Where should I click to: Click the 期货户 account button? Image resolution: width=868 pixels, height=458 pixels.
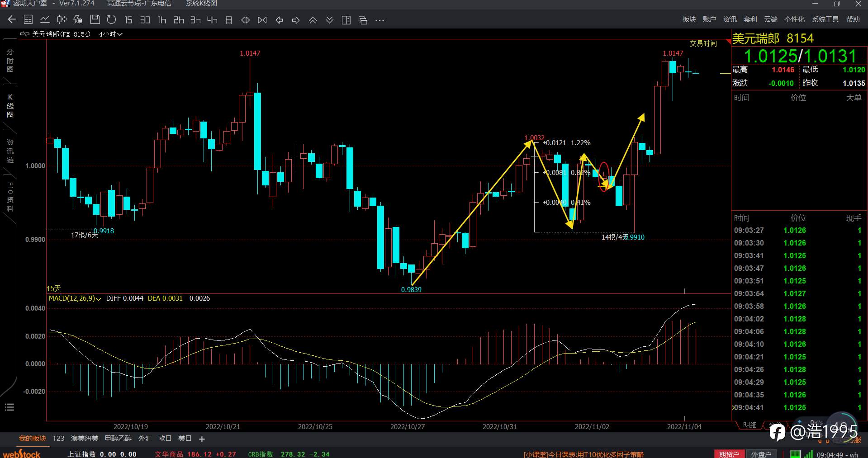point(729,454)
